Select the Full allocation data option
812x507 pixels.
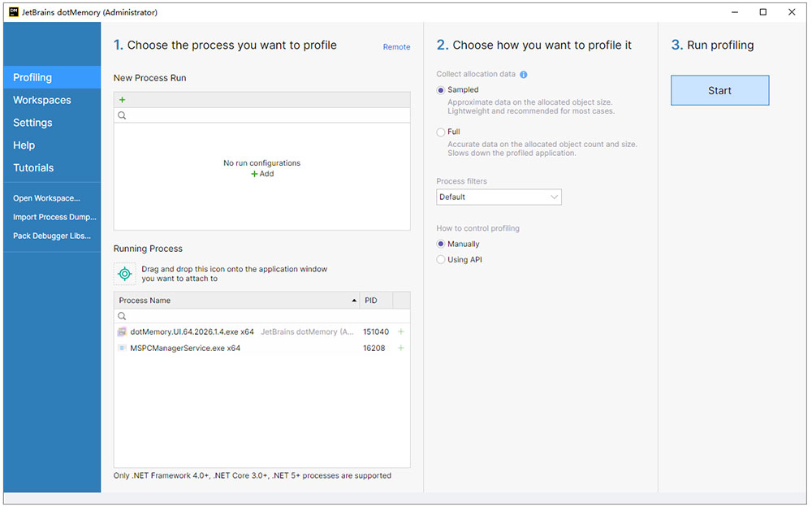[x=441, y=132]
